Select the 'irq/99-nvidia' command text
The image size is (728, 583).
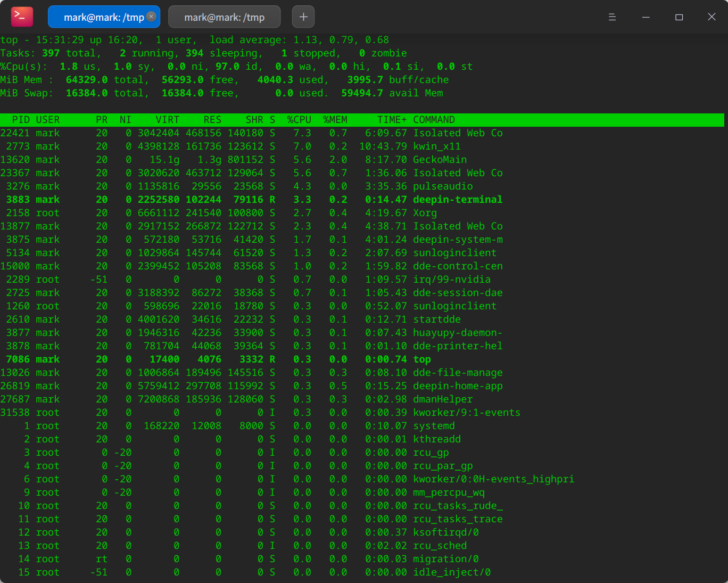click(x=452, y=280)
